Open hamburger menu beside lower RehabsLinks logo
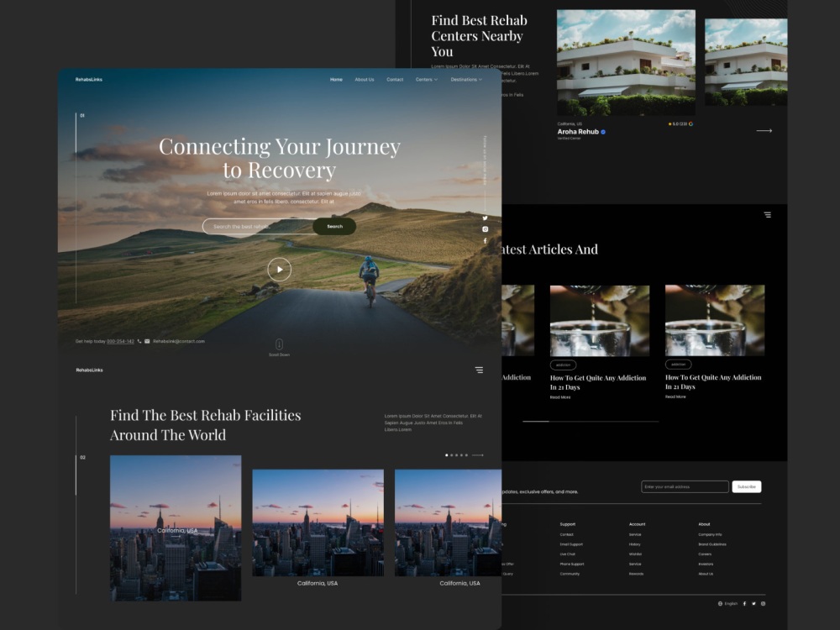The width and height of the screenshot is (840, 630). (479, 370)
